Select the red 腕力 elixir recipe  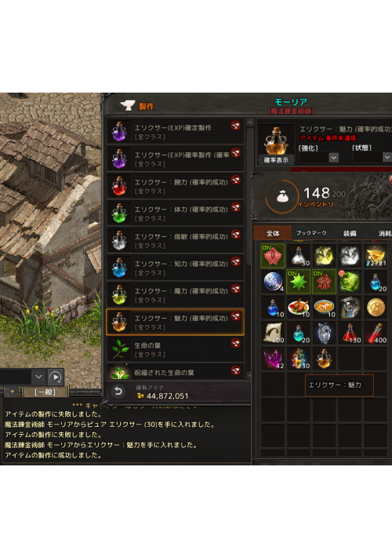point(175,186)
